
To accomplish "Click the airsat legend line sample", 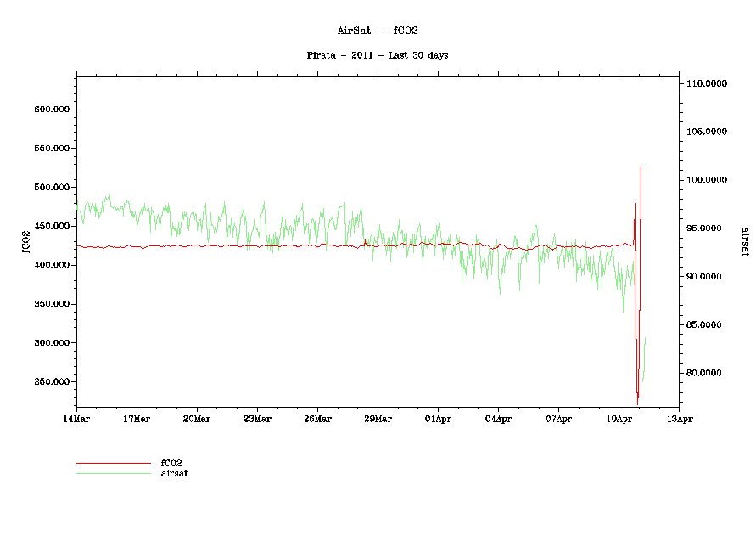I will [113, 473].
